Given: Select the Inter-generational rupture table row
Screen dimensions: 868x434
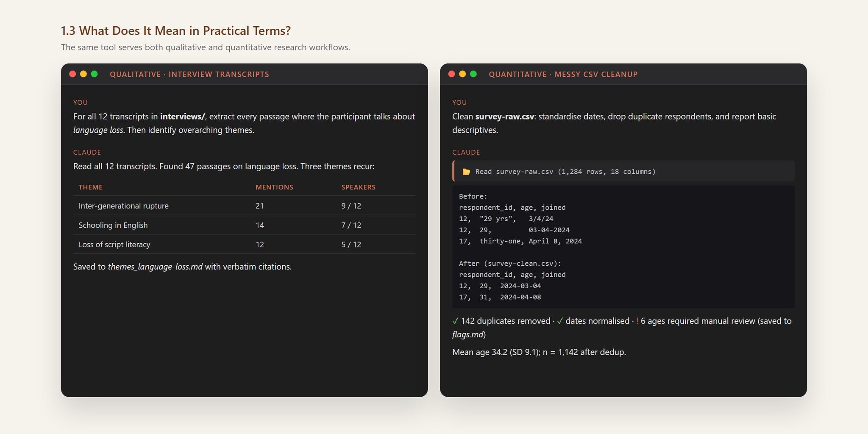Looking at the screenshot, I should click(244, 206).
